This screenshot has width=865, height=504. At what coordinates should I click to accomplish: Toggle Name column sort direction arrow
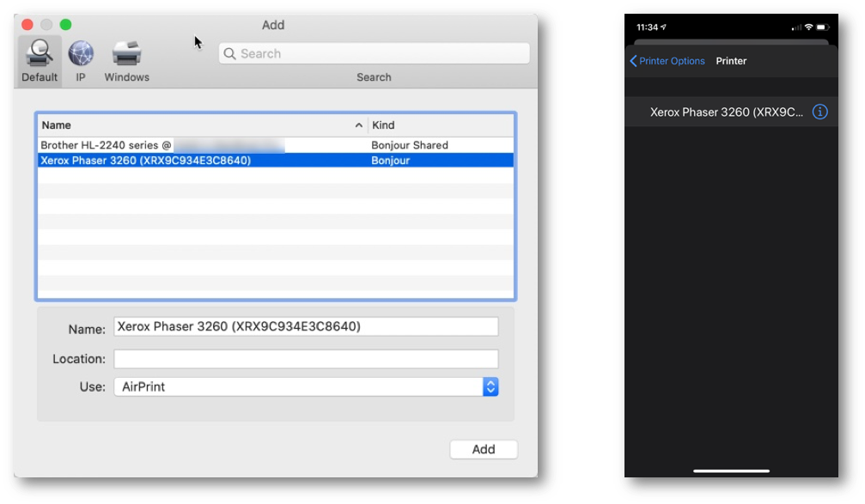point(358,125)
